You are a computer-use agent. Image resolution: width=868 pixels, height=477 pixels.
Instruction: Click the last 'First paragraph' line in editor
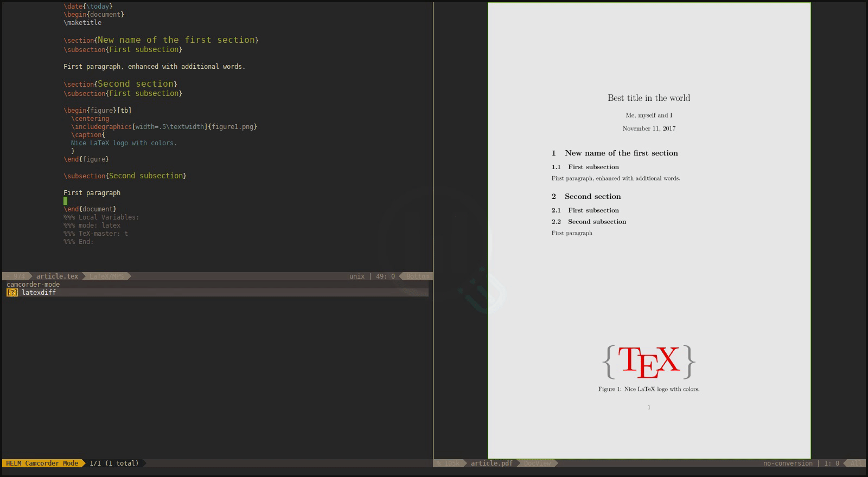[92, 193]
